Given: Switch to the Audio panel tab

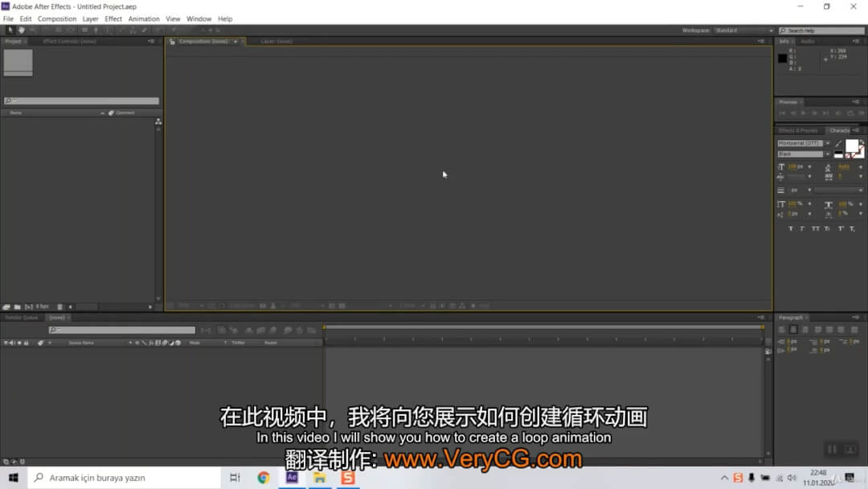Looking at the screenshot, I should (x=808, y=42).
